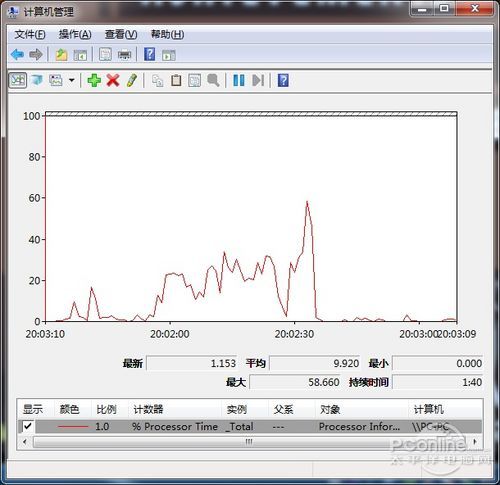
Task: Open counter properties with the highlighter pencil icon
Action: pyautogui.click(x=132, y=80)
